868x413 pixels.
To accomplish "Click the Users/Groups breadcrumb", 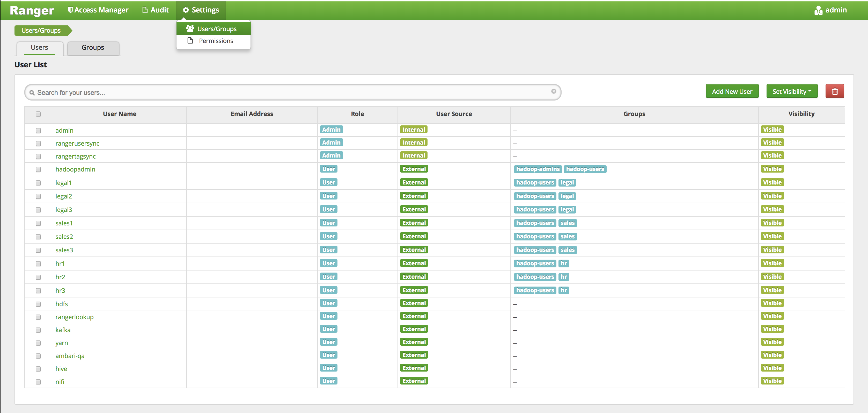I will click(43, 30).
